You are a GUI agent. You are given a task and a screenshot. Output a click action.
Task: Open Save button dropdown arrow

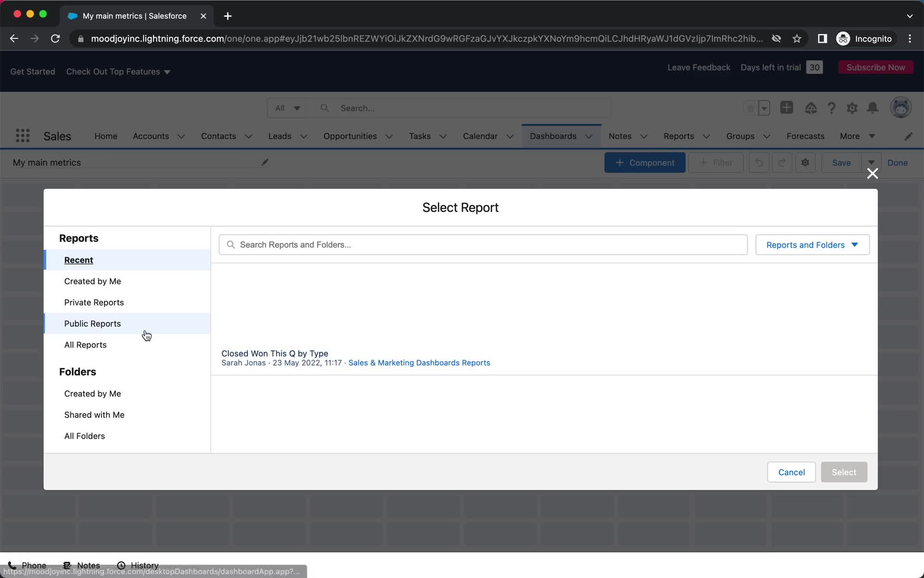871,163
